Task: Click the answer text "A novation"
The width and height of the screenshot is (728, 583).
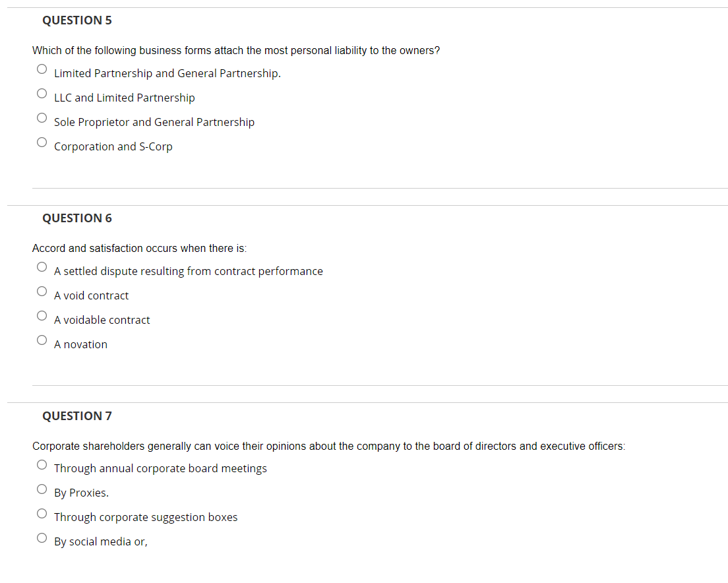Action: click(80, 344)
